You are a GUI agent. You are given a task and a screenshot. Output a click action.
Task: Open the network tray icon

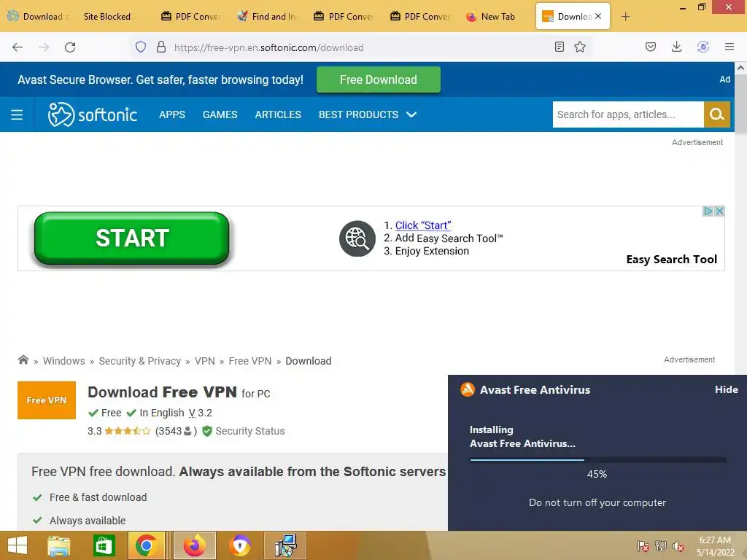(x=661, y=546)
